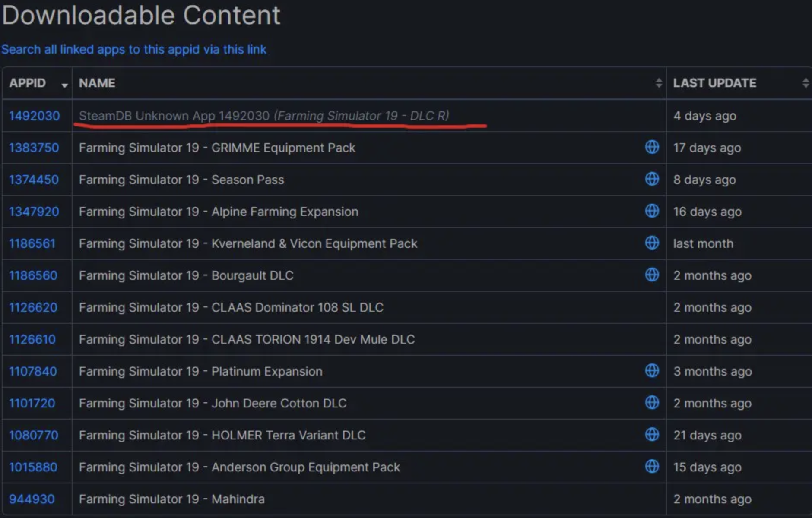Open appid link 1080770
Image resolution: width=812 pixels, height=518 pixels.
[34, 435]
